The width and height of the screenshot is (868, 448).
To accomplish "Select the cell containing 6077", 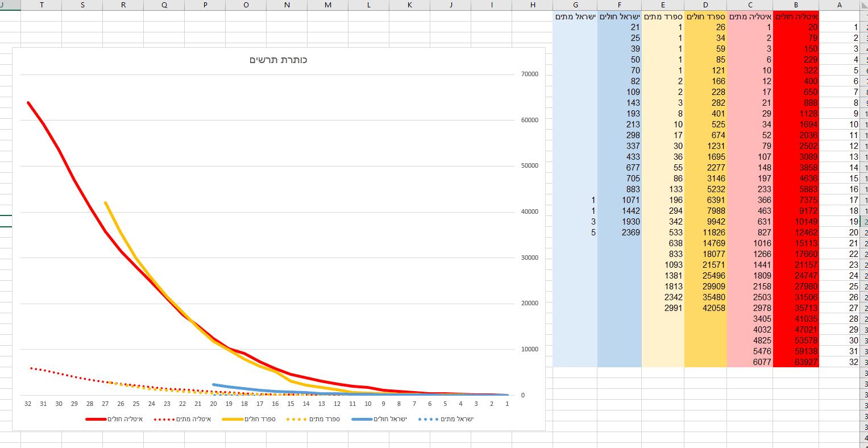I will pyautogui.click(x=750, y=362).
